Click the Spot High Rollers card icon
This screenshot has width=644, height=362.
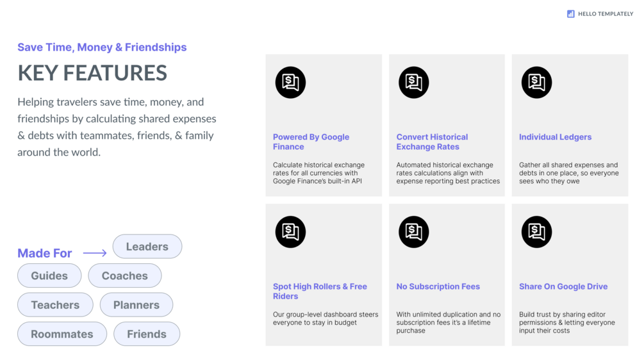tap(290, 232)
